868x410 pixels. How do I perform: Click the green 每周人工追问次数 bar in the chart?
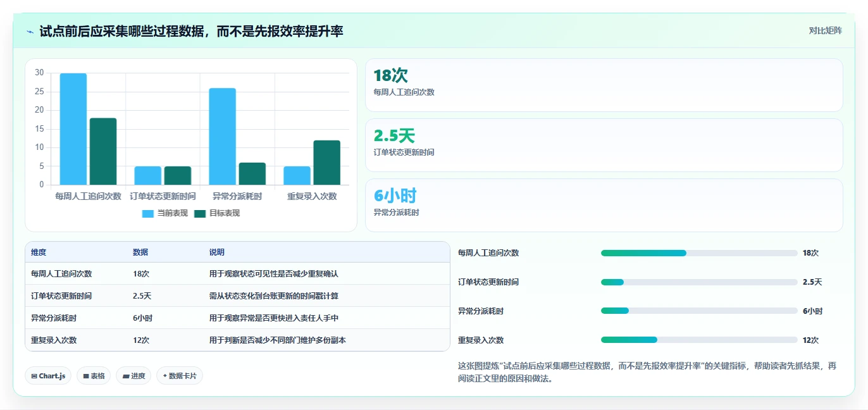click(103, 151)
